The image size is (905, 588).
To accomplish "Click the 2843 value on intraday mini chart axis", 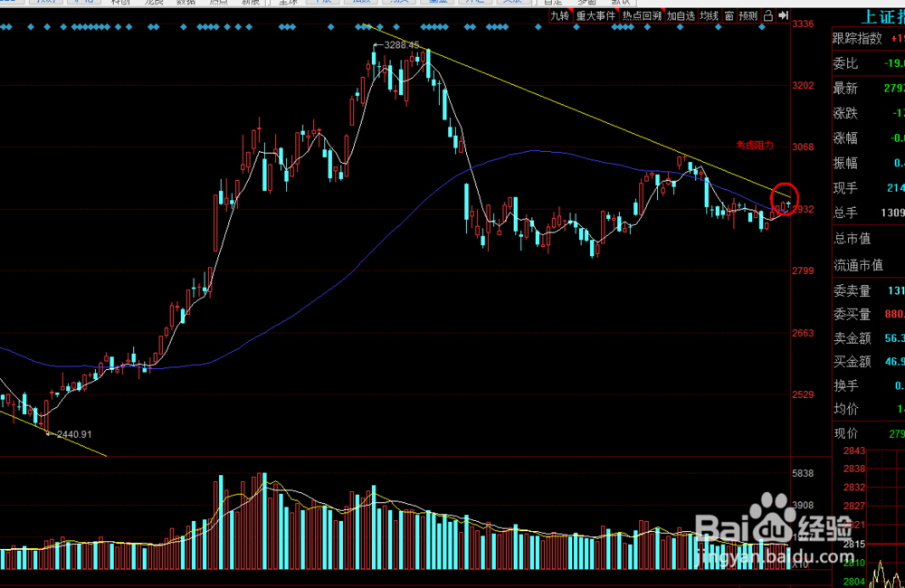I will pos(854,450).
